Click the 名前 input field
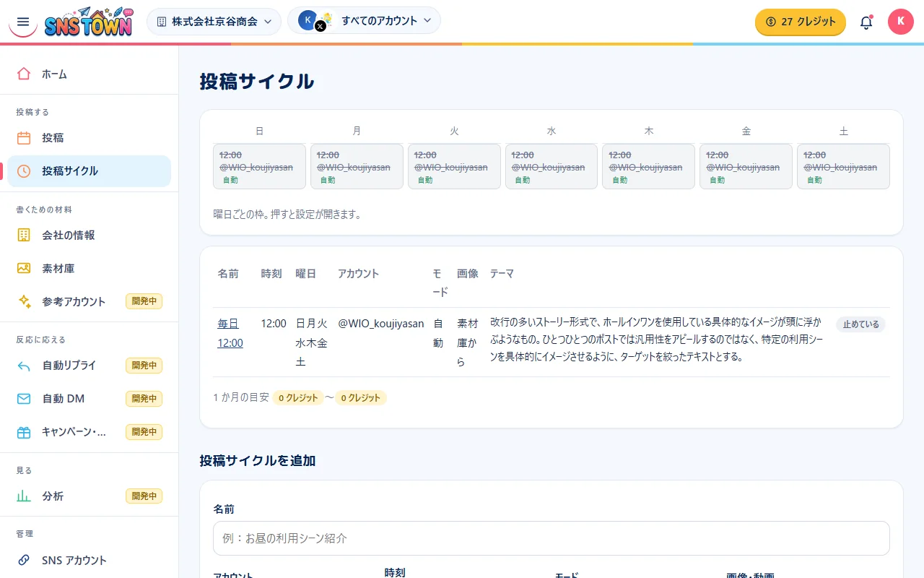This screenshot has width=924, height=578. [552, 538]
